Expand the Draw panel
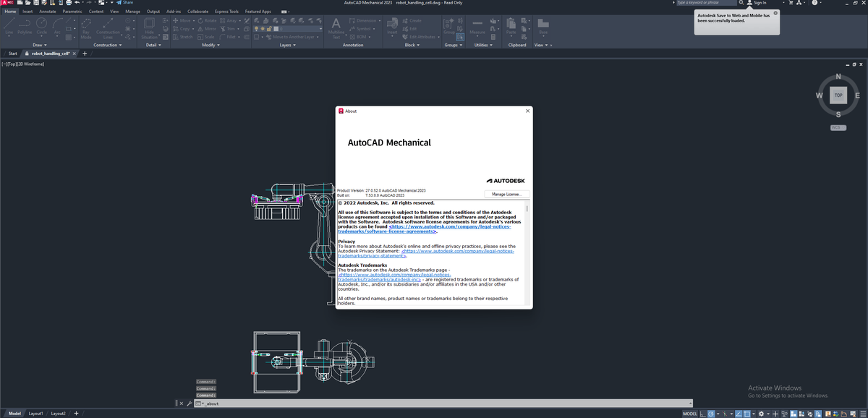This screenshot has width=868, height=418. [x=39, y=45]
